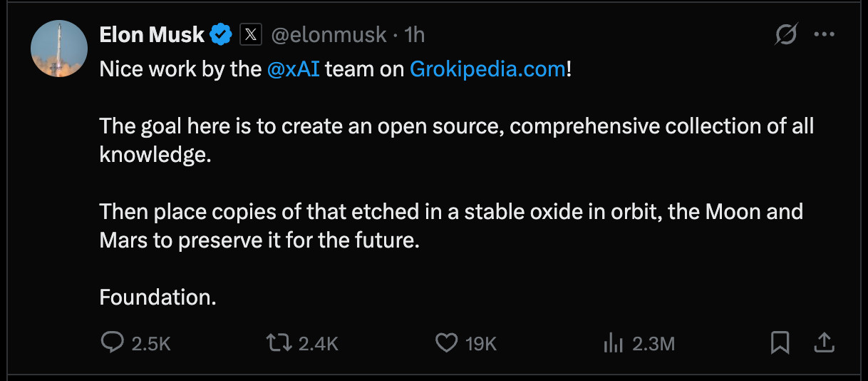Click the @elonmusk handle
The height and width of the screenshot is (381, 868).
click(329, 34)
